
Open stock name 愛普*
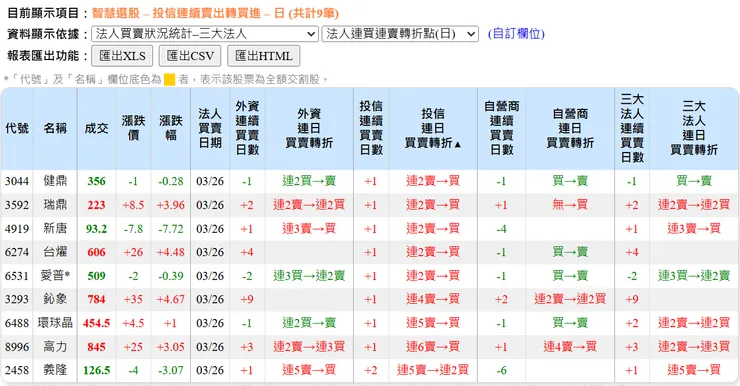click(x=55, y=276)
